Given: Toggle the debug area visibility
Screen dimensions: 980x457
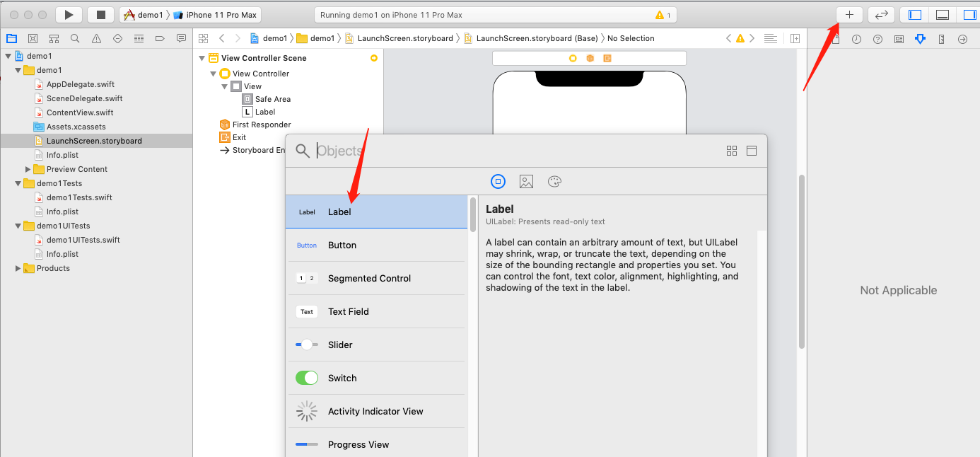Looking at the screenshot, I should pyautogui.click(x=942, y=14).
